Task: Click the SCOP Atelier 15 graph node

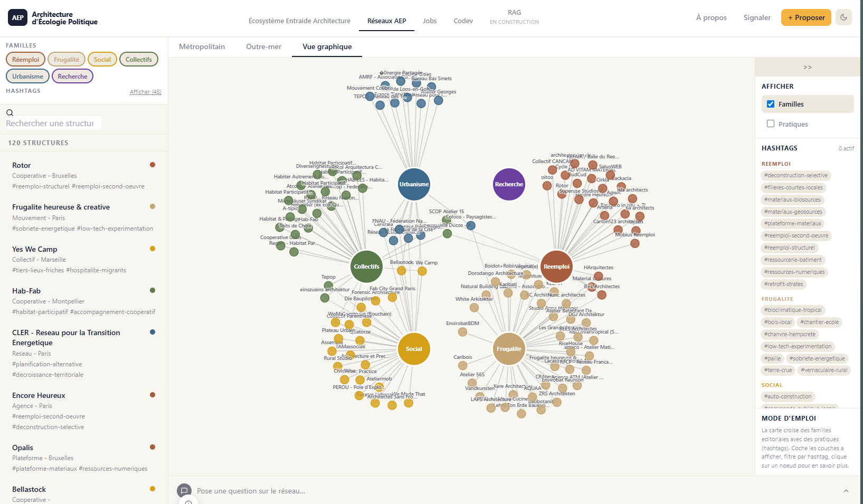Action: point(447,220)
